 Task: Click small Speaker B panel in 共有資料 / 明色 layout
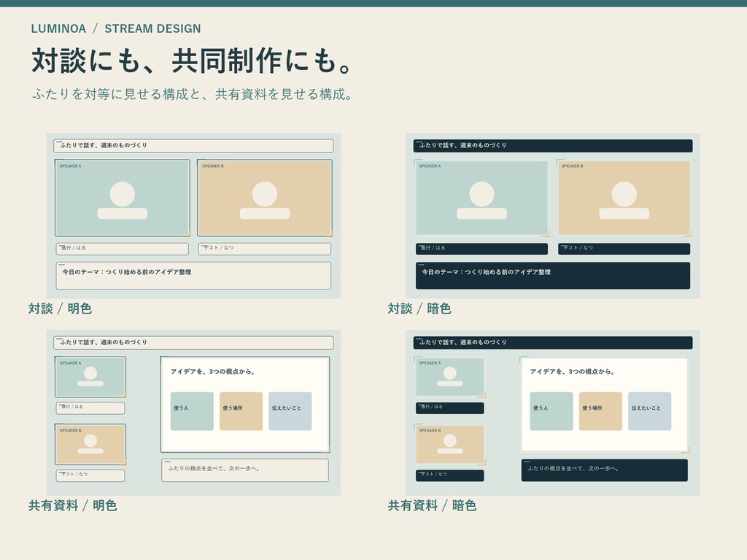(90, 444)
